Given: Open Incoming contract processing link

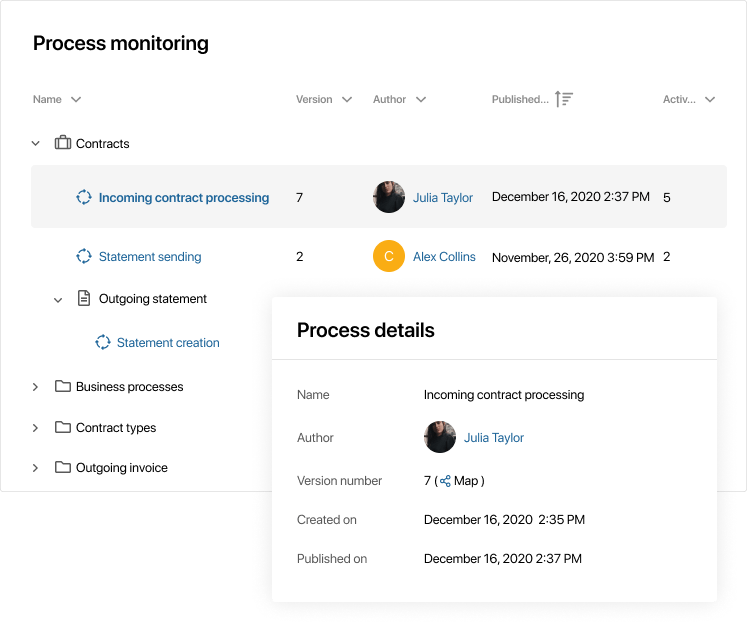Looking at the screenshot, I should coord(184,197).
